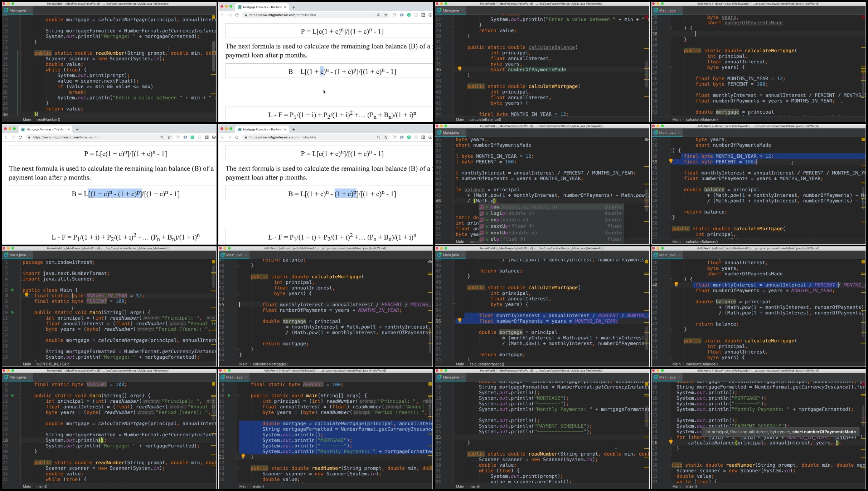Click the readNumber() breadcrumb in the status bar
The image size is (868, 491).
[x=48, y=119]
